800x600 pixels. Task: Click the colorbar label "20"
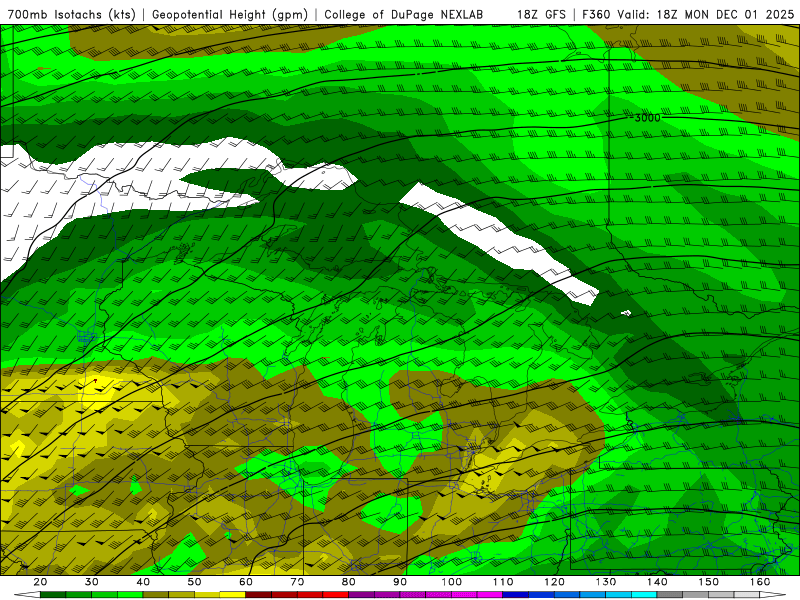click(40, 582)
